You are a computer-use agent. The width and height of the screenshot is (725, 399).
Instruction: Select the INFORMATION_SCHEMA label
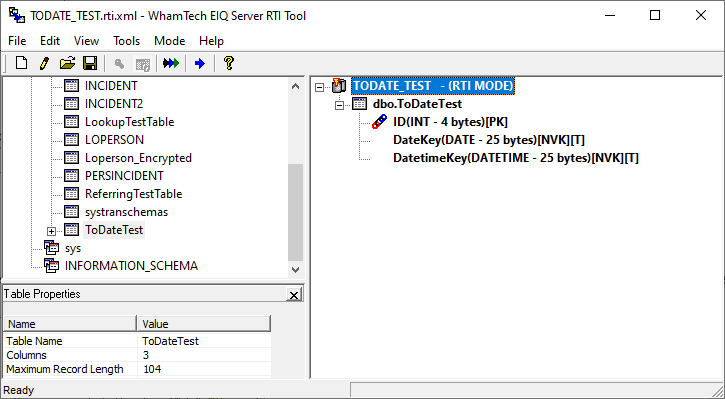pyautogui.click(x=131, y=266)
